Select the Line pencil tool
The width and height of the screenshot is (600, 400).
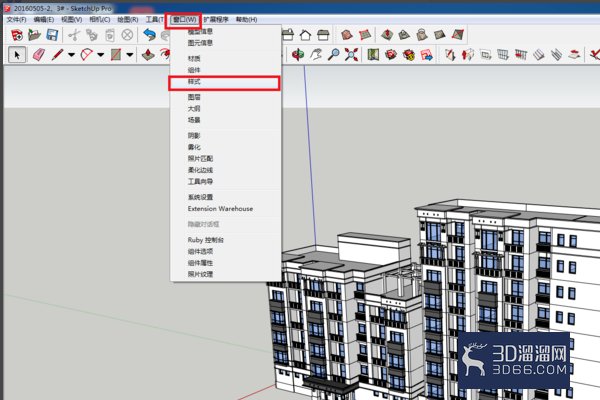[57, 55]
